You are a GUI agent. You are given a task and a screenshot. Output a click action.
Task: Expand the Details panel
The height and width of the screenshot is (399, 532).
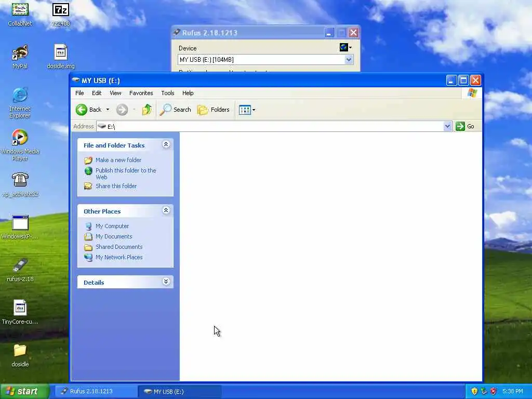pos(166,281)
